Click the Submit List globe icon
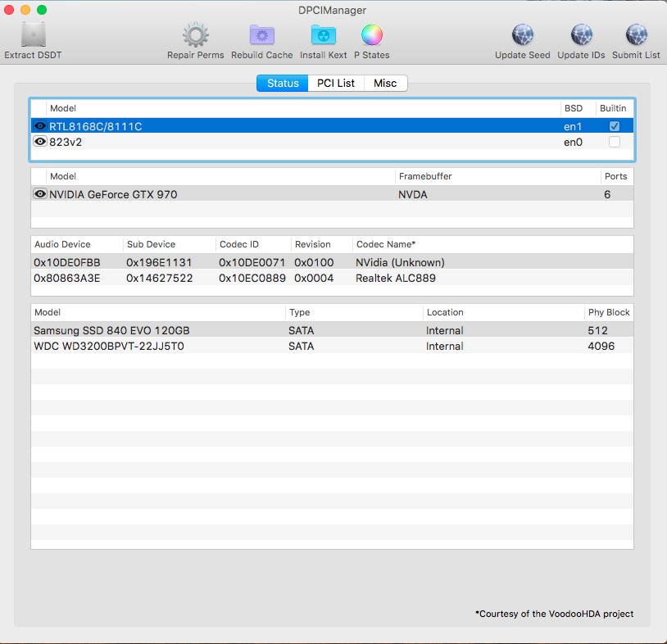This screenshot has height=644, width=667. 636,35
